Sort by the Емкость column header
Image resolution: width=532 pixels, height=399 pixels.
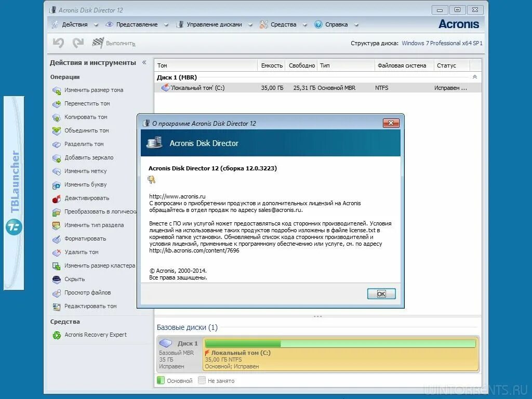click(271, 65)
